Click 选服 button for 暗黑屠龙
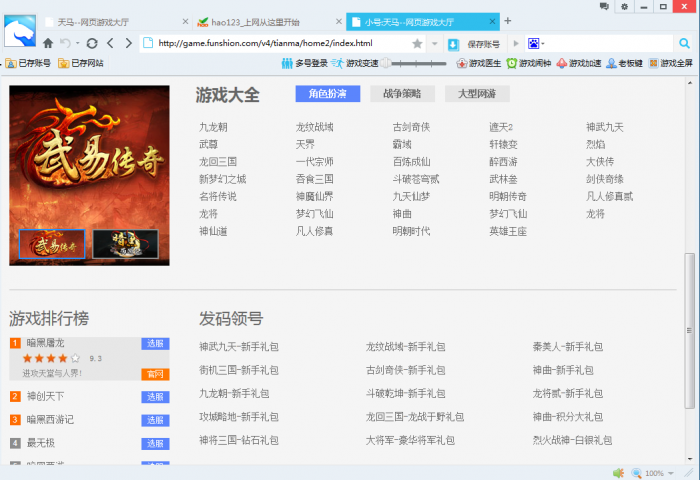 point(155,343)
